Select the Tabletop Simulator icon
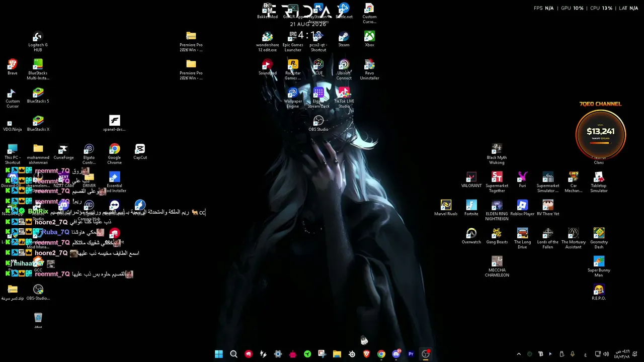644x362 pixels. tap(599, 183)
